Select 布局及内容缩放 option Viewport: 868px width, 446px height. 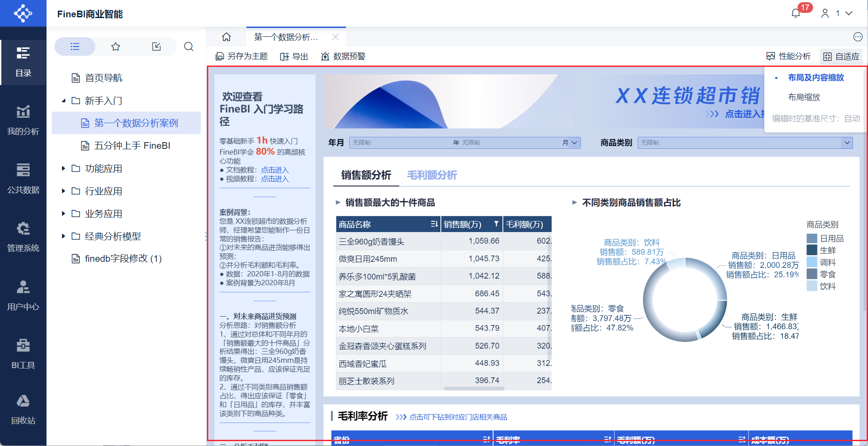[x=816, y=78]
